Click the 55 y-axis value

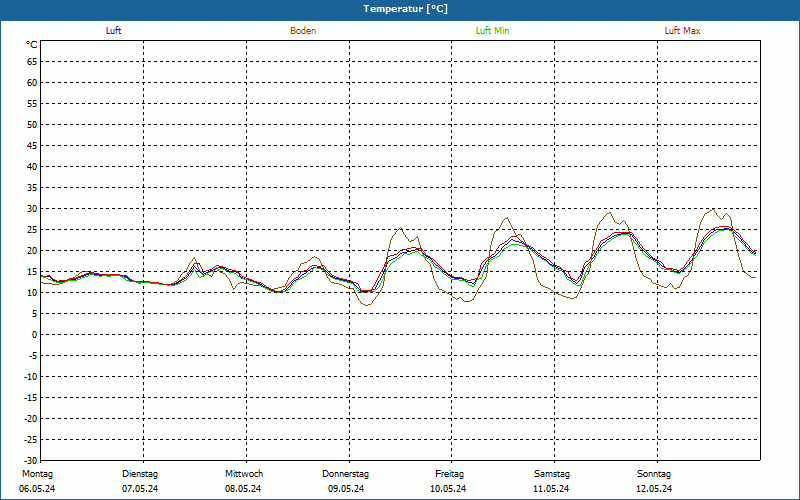(32, 104)
